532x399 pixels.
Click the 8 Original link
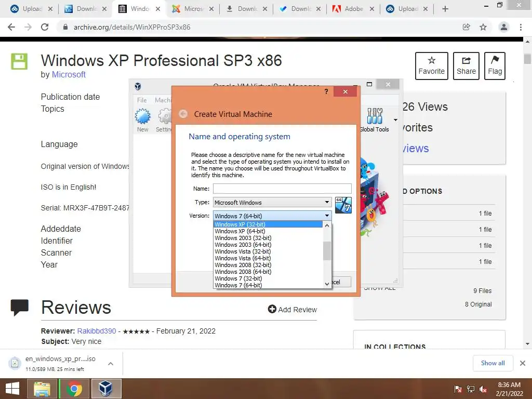[x=478, y=304]
